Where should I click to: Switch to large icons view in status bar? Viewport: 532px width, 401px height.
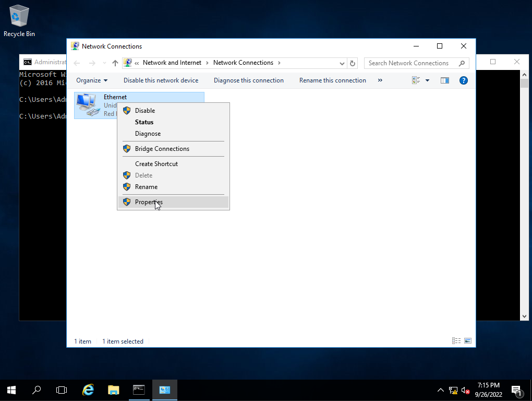(468, 341)
